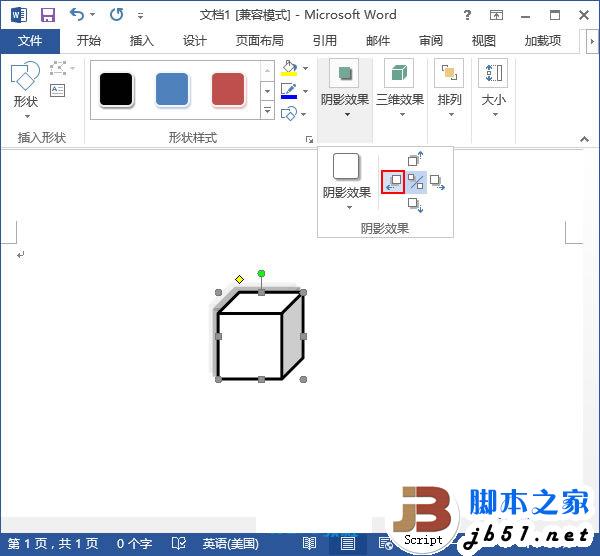The height and width of the screenshot is (556, 600).
Task: Click the Change Shape icon
Action: pyautogui.click(x=289, y=114)
